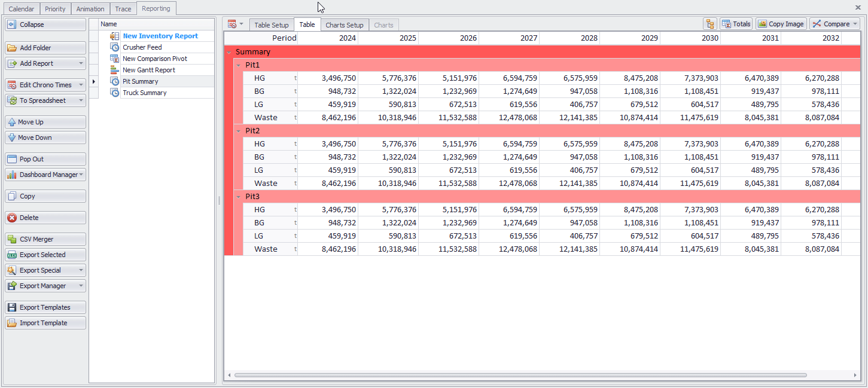The image size is (868, 388).
Task: Collapse the Summary group
Action: point(229,52)
